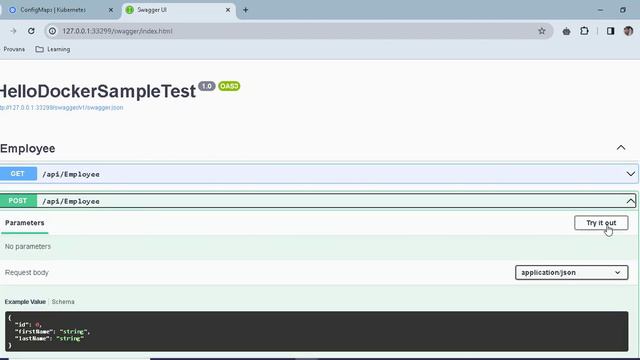Open a new browser tab

tap(245, 10)
